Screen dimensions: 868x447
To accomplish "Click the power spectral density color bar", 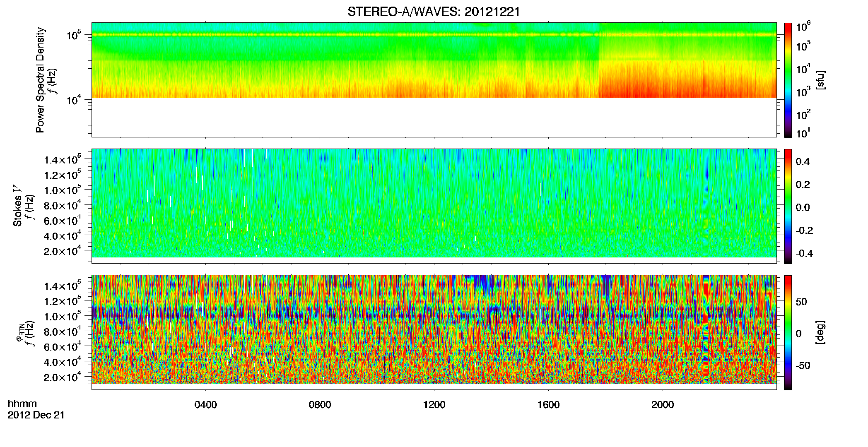I will coord(788,80).
